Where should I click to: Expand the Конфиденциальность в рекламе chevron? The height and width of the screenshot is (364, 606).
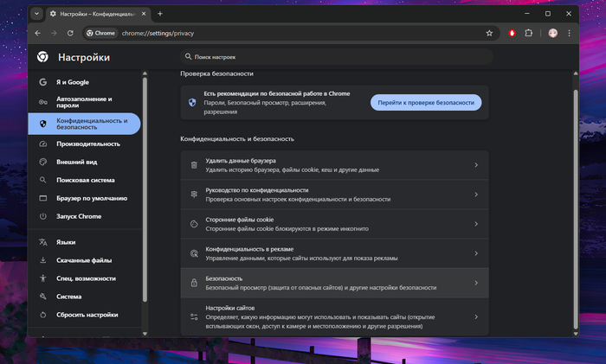[476, 253]
